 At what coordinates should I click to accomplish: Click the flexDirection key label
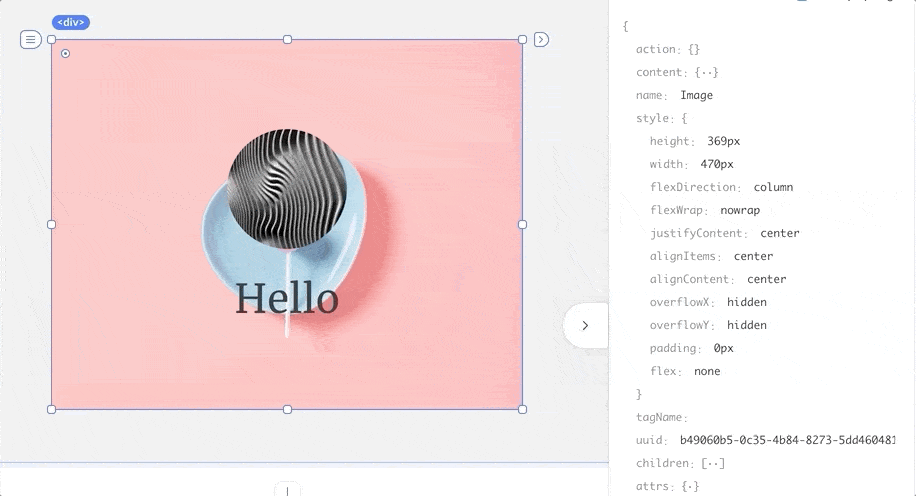pos(693,188)
